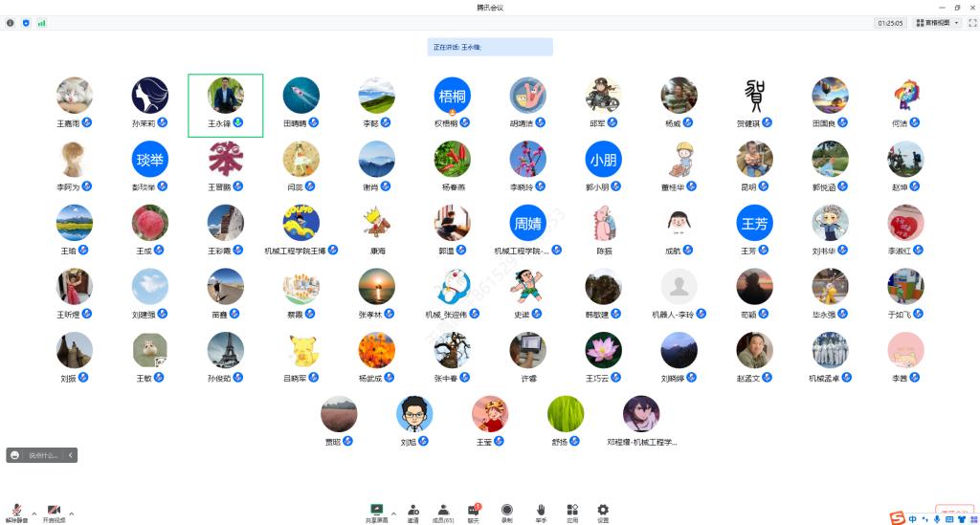Image resolution: width=980 pixels, height=525 pixels.
Task: Start recording with 录制 icon
Action: 506,513
